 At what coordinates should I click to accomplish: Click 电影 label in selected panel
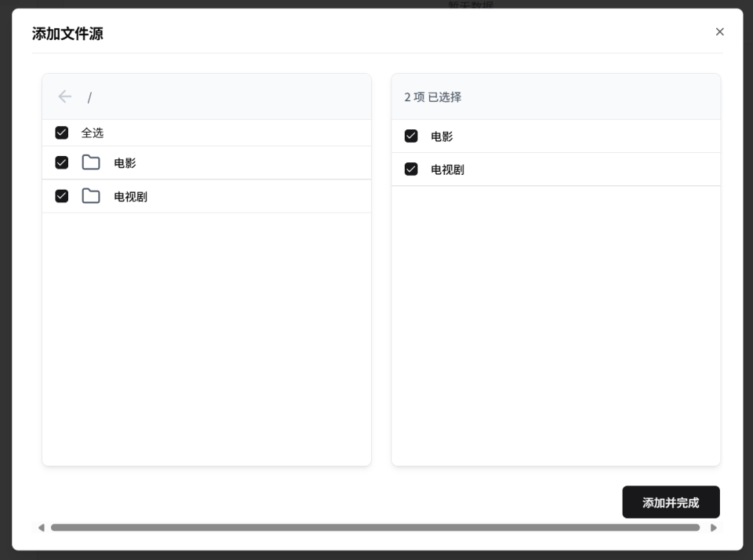pyautogui.click(x=442, y=137)
